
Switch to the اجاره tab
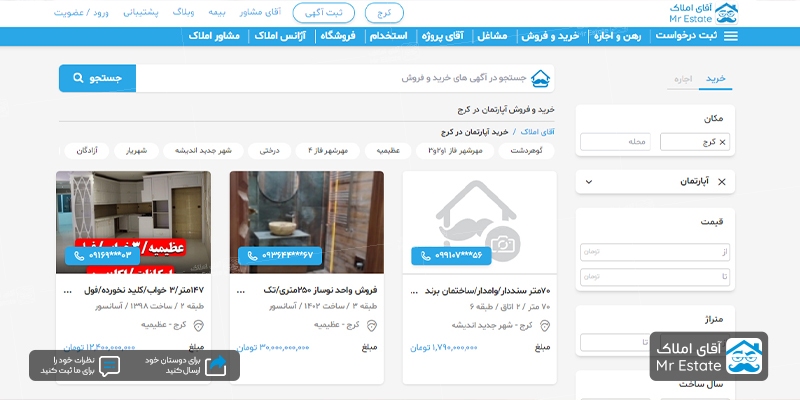(x=683, y=79)
